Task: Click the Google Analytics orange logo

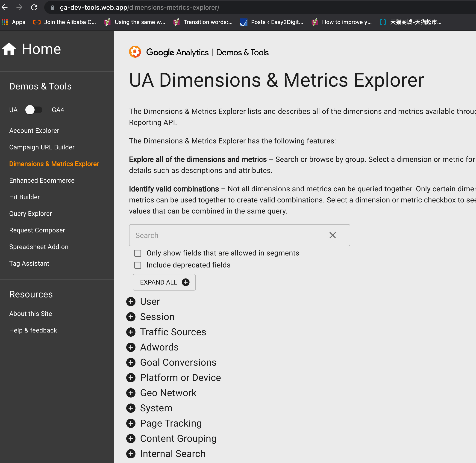Action: (135, 52)
